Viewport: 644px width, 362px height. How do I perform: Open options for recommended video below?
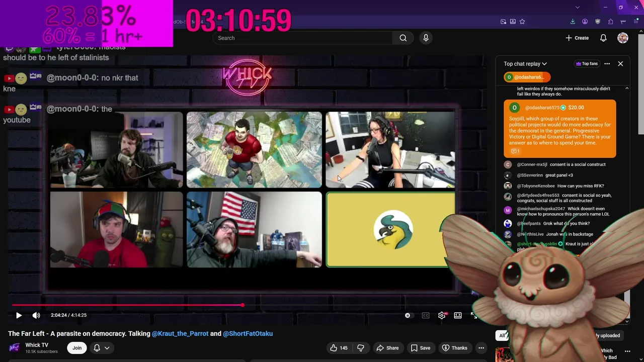click(627, 351)
